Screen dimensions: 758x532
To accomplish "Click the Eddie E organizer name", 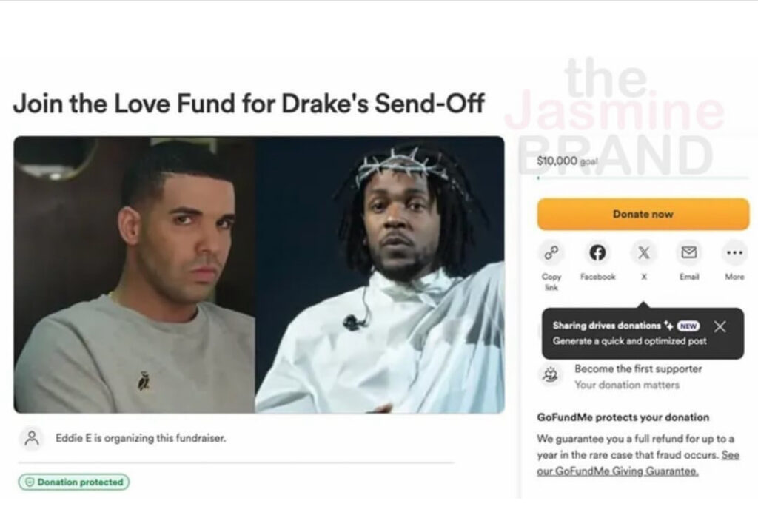I will (73, 438).
